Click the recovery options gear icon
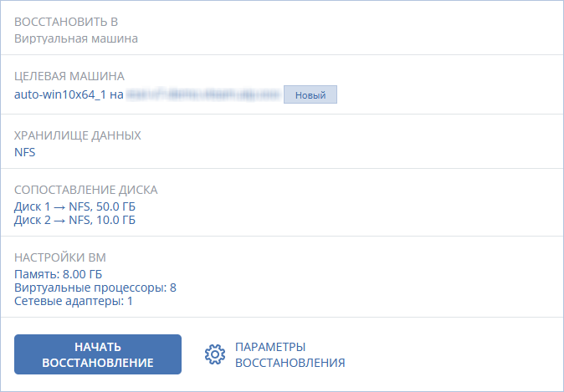The image size is (564, 392). 215,354
